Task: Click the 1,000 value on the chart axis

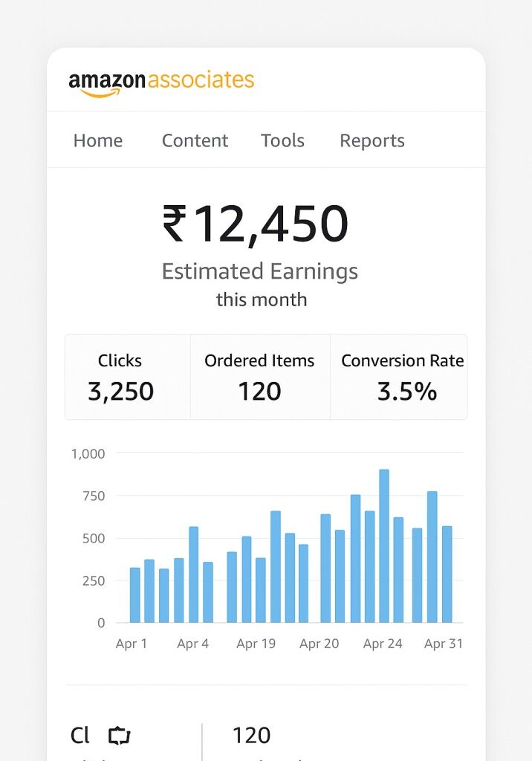Action: [x=88, y=453]
